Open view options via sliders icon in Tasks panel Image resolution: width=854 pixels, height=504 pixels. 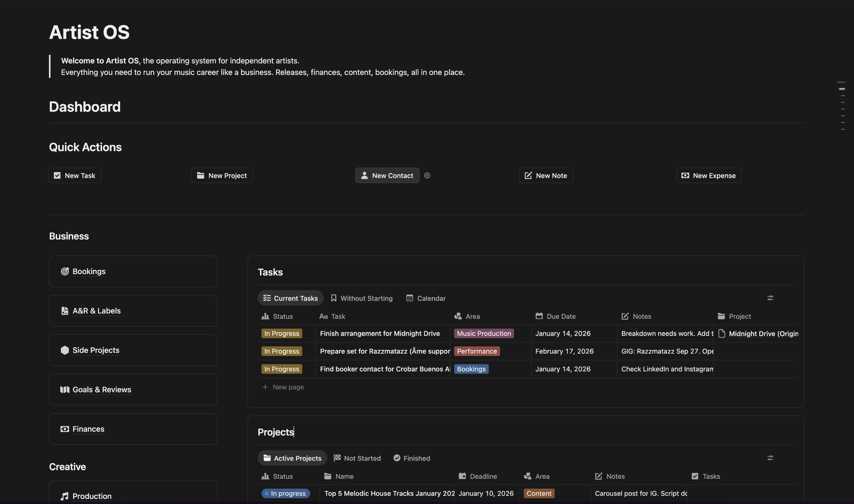770,298
